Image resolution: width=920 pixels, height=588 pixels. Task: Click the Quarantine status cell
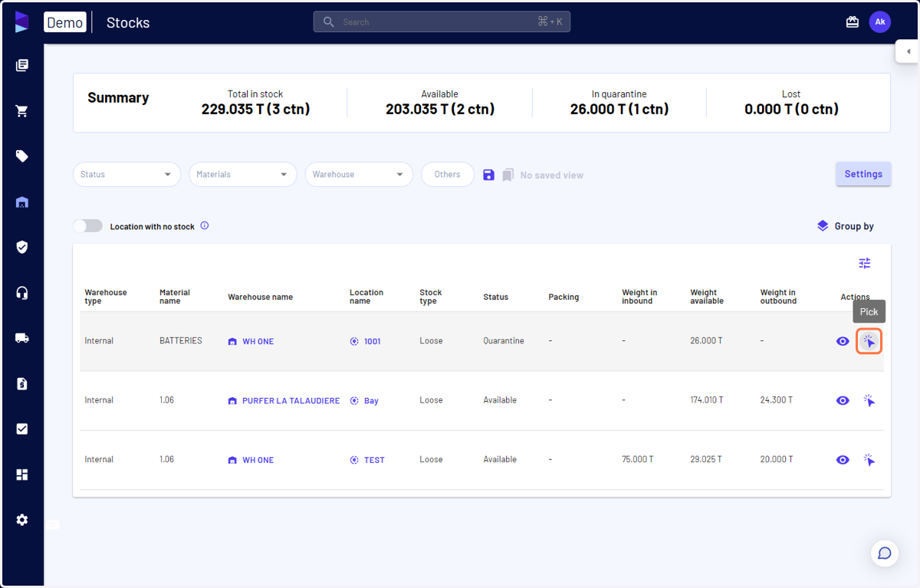click(504, 341)
